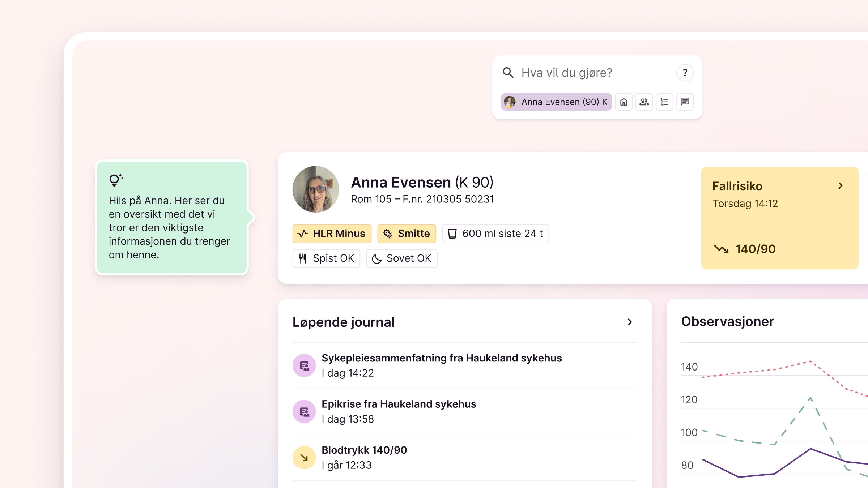Image resolution: width=868 pixels, height=488 pixels.
Task: Open the numbered task list icon
Action: coord(664,102)
